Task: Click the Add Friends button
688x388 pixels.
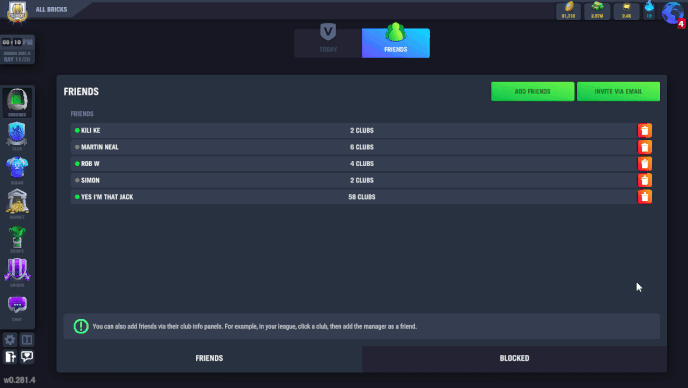Action: [x=532, y=91]
